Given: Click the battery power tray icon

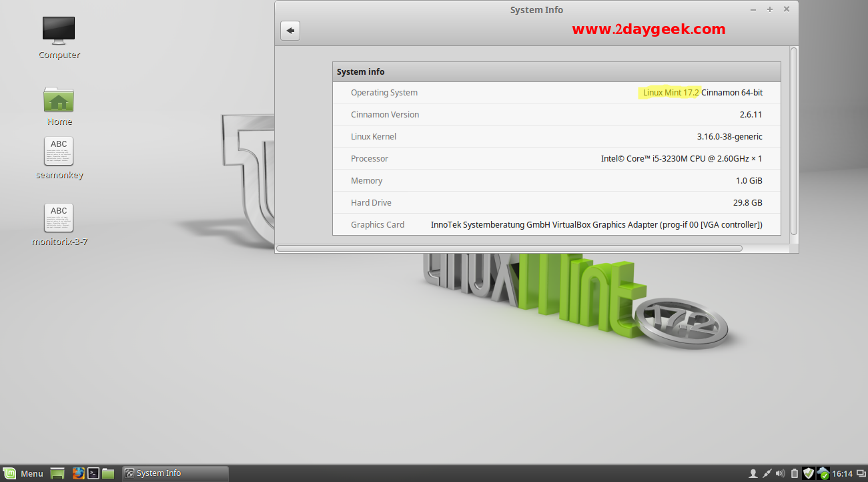Looking at the screenshot, I should tap(794, 473).
